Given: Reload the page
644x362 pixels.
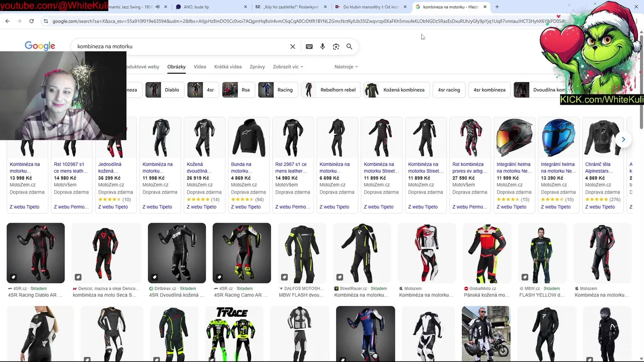Looking at the screenshot, I should tap(31, 21).
